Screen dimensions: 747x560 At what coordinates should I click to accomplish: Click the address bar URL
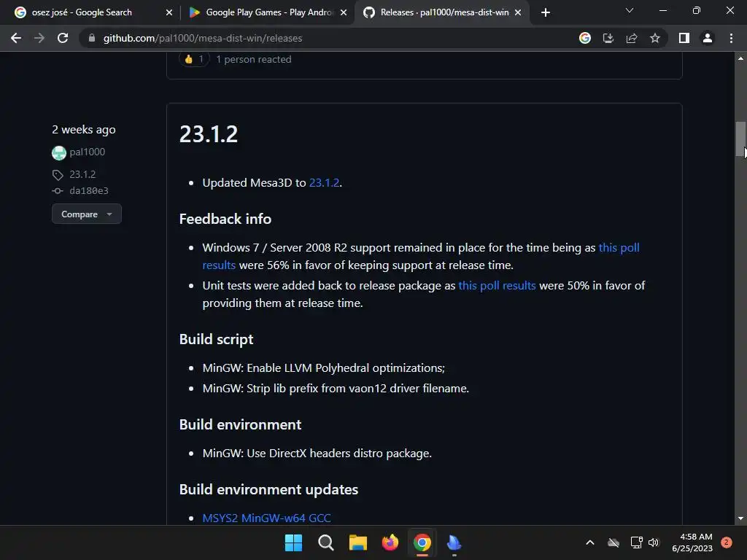coord(203,38)
